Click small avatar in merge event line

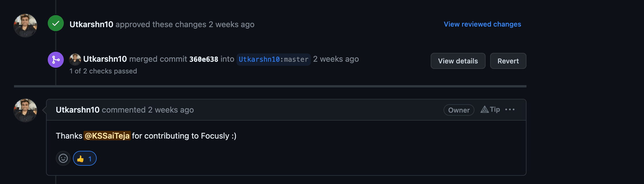click(75, 59)
